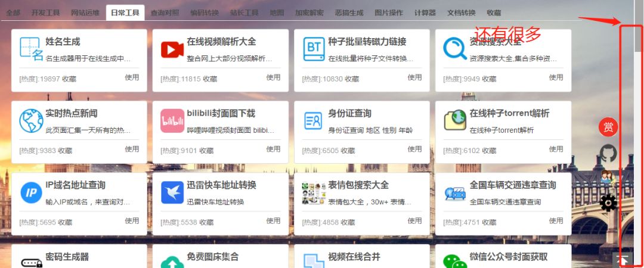Viewport: 644px width, 268px height.
Task: Click 使用 on the 迅雷快车地址转换 card
Action: tap(273, 221)
